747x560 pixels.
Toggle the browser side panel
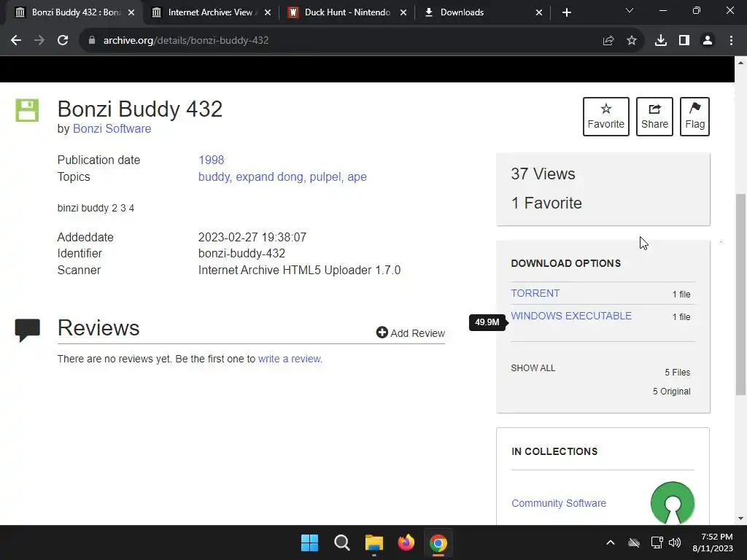[684, 41]
